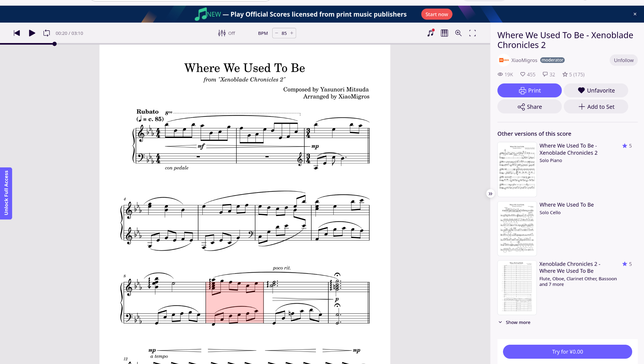This screenshot has width=644, height=364.
Task: Click the Print button
Action: pyautogui.click(x=529, y=90)
